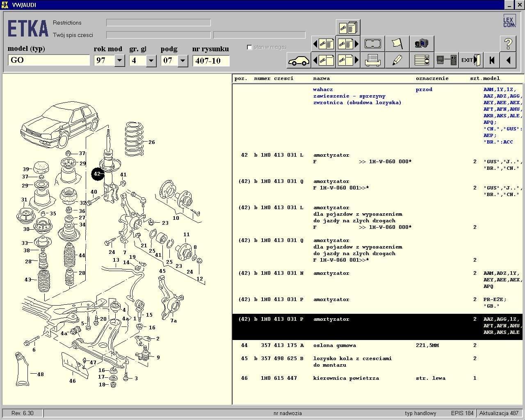Click the 'numer czesci' column header
The height and width of the screenshot is (420, 525).
point(274,78)
